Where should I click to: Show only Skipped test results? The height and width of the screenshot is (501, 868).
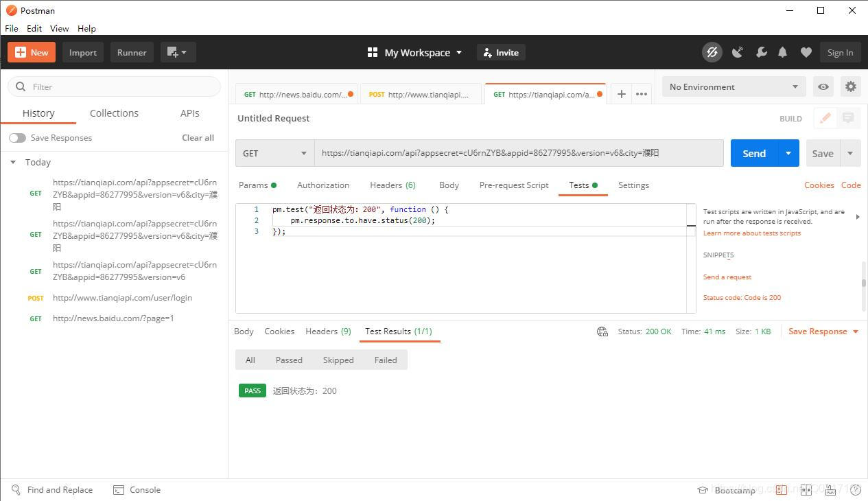click(x=338, y=360)
